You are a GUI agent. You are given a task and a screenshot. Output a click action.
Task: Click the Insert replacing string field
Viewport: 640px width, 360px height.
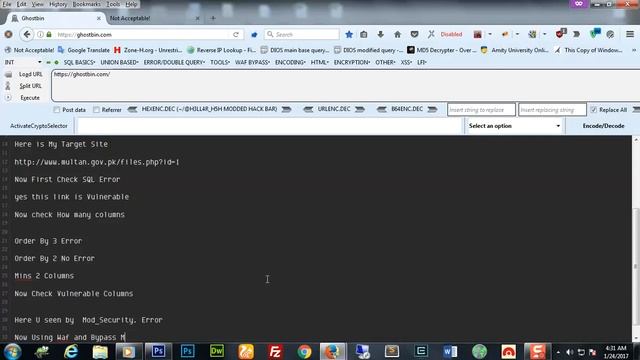tap(552, 110)
